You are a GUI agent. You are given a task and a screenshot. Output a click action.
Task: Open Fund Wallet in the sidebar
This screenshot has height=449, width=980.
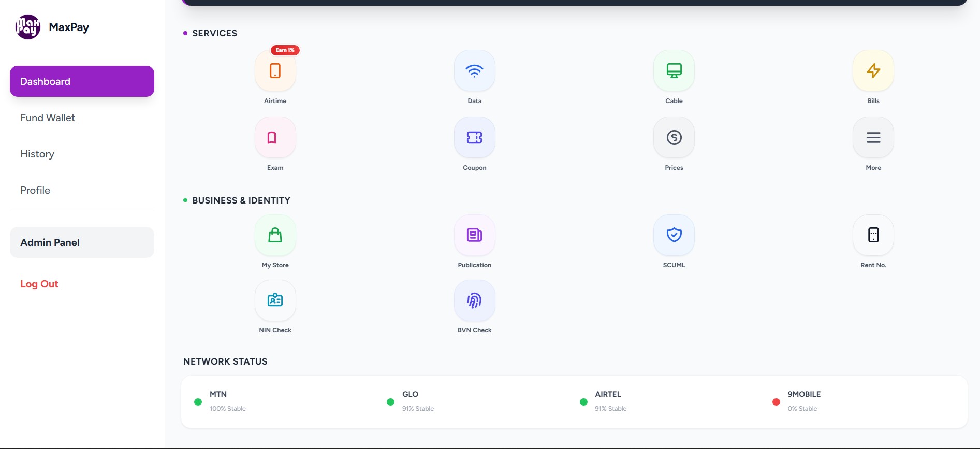point(82,118)
